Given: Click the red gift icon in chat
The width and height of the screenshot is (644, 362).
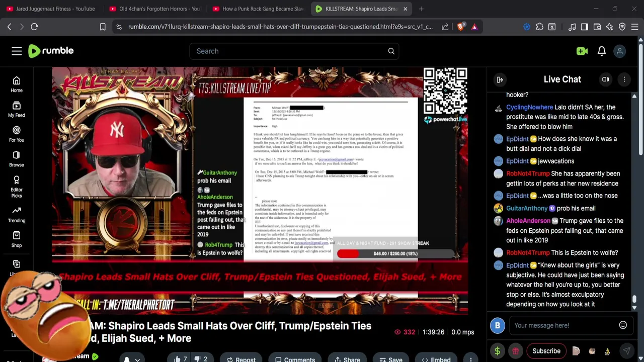Looking at the screenshot, I should 515,351.
